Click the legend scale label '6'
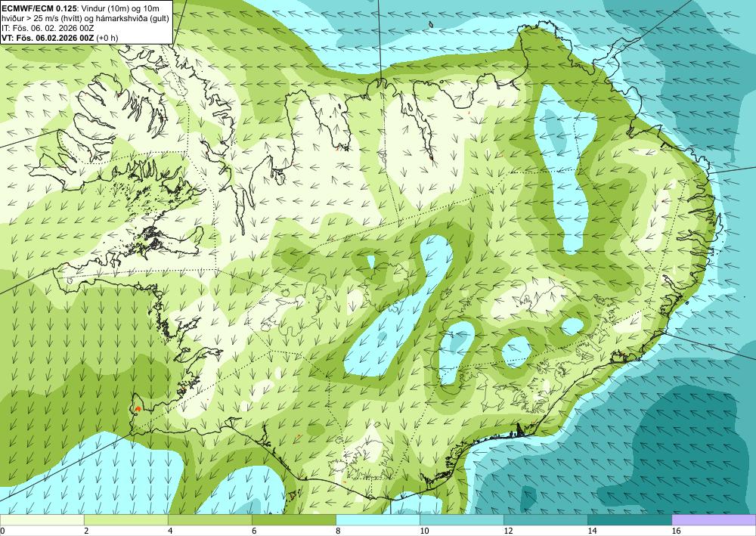The image size is (756, 536). click(x=253, y=531)
